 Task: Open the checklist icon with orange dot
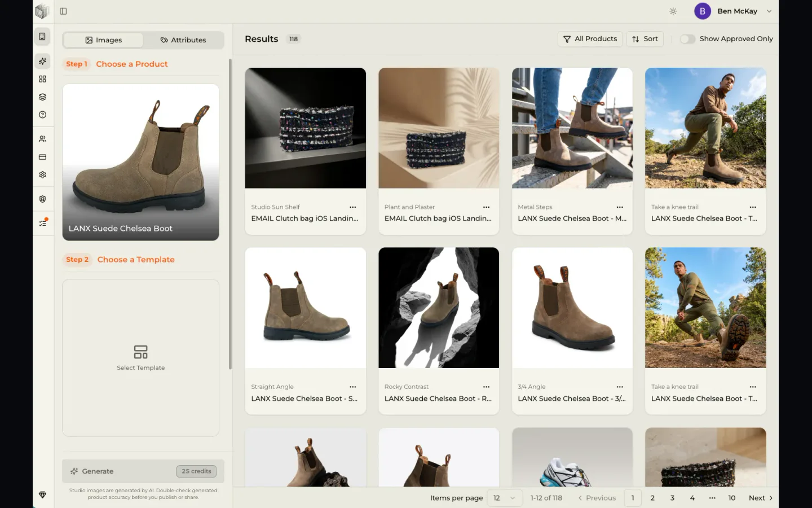click(43, 222)
